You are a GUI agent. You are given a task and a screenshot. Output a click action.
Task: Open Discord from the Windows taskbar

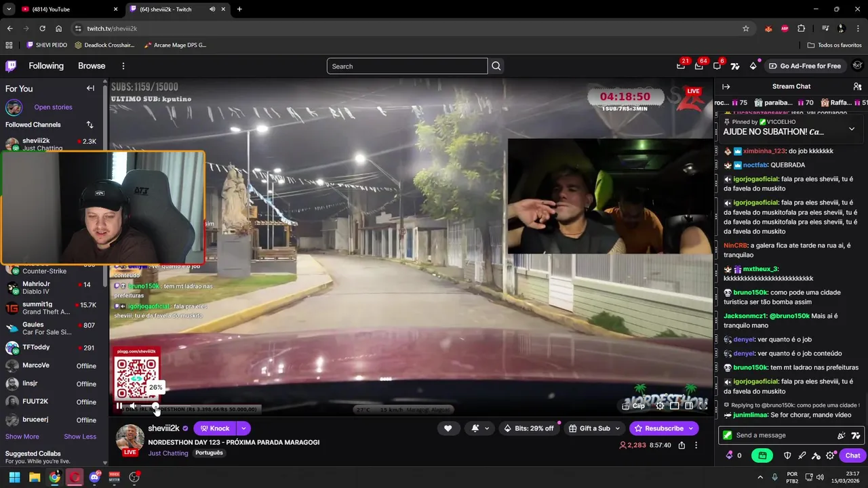tap(94, 477)
